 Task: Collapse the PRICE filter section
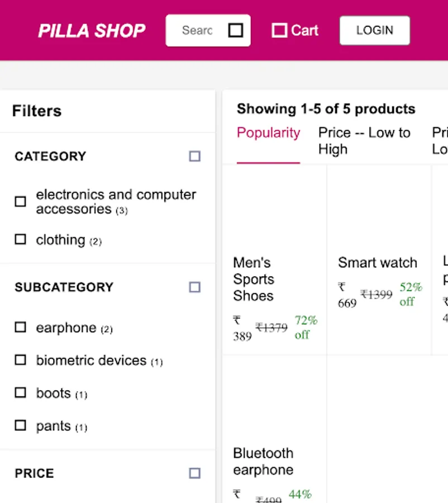[x=194, y=473]
